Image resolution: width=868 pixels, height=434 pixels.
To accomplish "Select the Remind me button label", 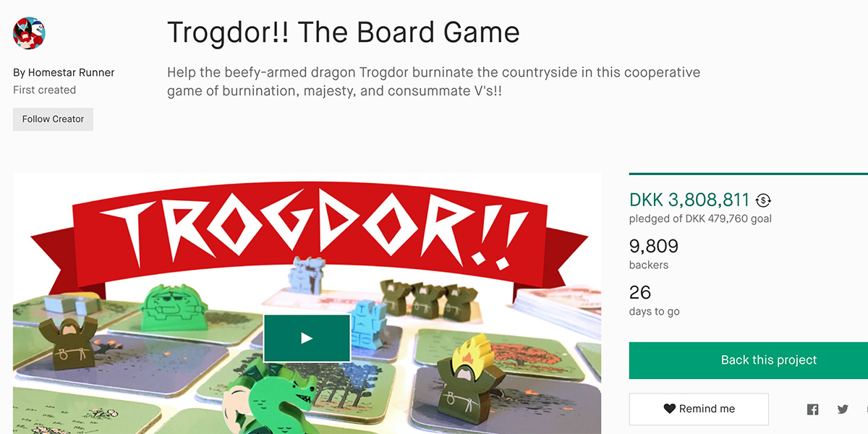I will pos(707,409).
